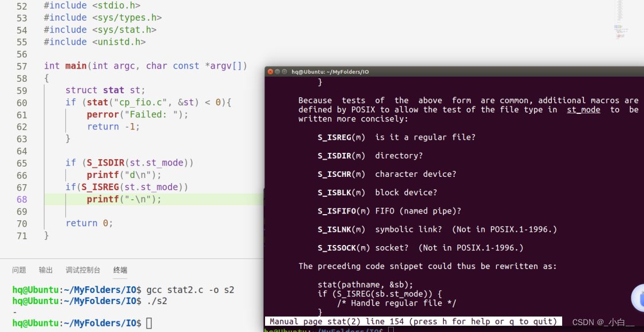644x332 pixels.
Task: Click "Manual page stat(2) line 154" status bar
Action: click(x=413, y=321)
